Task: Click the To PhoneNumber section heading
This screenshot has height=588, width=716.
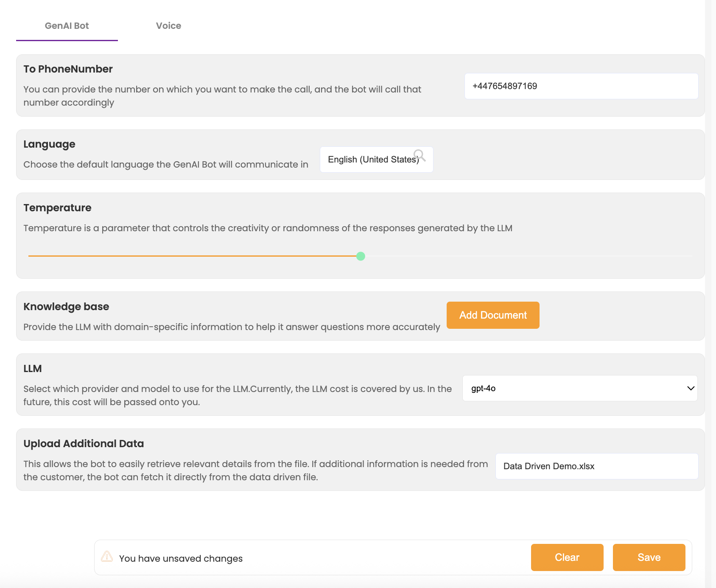Action: pos(68,69)
